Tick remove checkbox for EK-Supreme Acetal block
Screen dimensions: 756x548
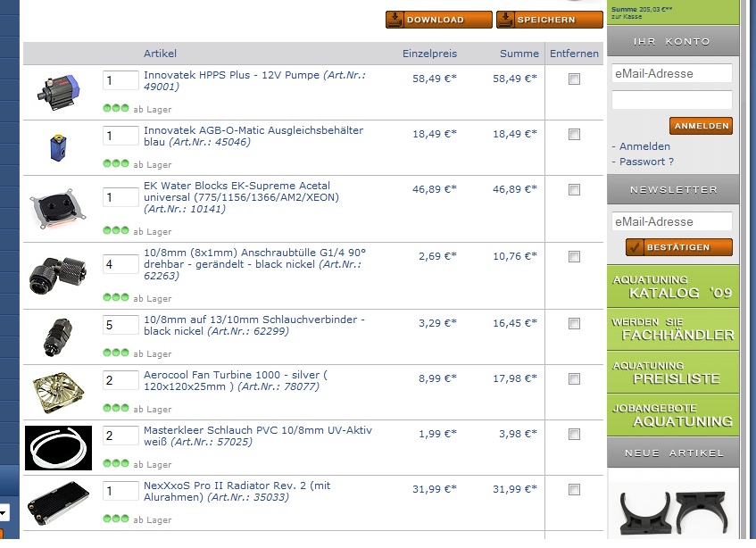[x=574, y=190]
